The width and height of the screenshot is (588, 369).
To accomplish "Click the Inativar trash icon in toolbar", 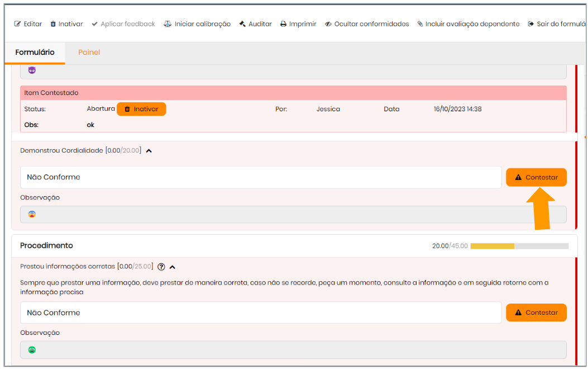I will click(x=53, y=24).
